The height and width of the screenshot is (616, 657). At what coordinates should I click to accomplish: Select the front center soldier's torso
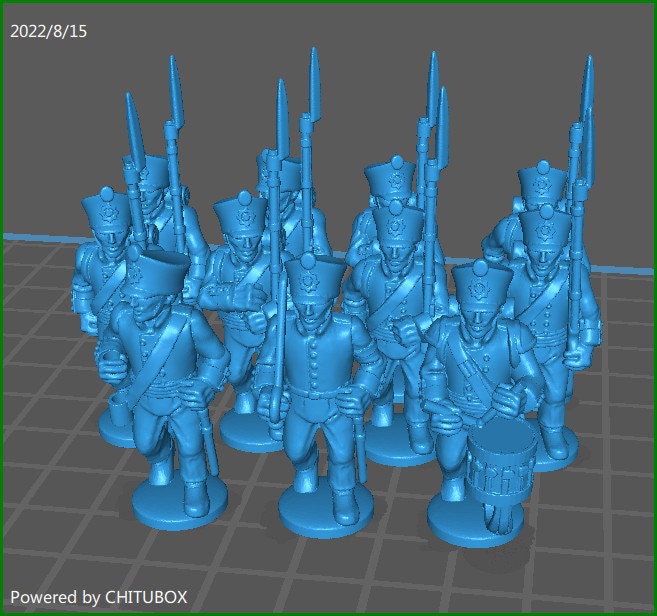point(320,358)
